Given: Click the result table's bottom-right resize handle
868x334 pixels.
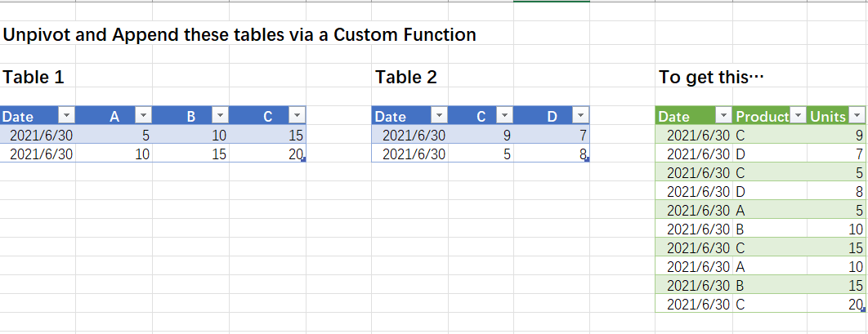Looking at the screenshot, I should click(x=863, y=310).
